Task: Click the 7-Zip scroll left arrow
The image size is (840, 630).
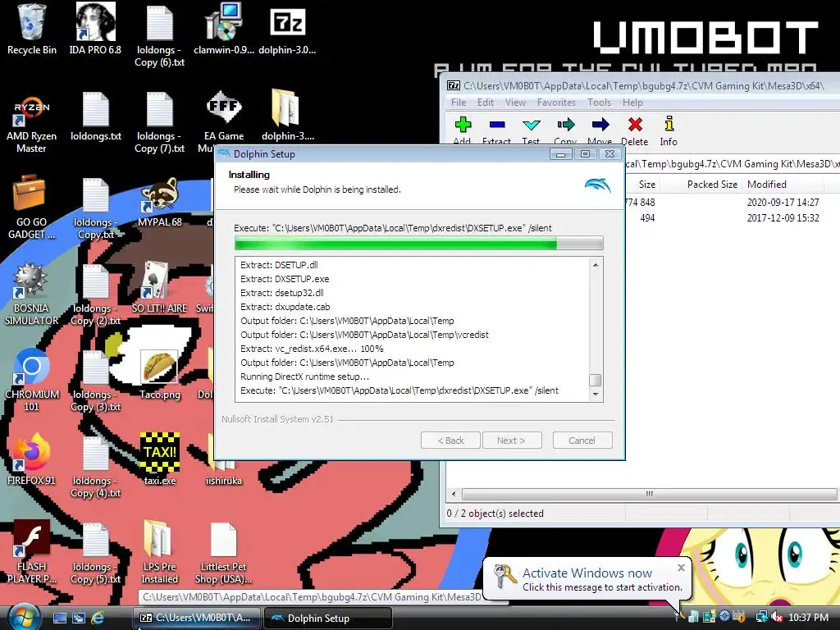Action: point(454,494)
